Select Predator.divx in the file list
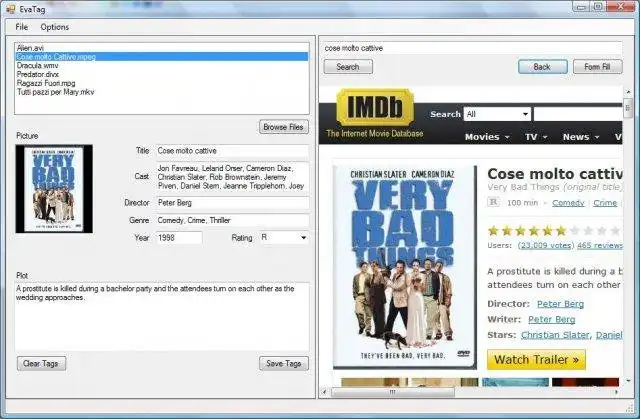Screen dimensions: 640x419 [x=162, y=74]
